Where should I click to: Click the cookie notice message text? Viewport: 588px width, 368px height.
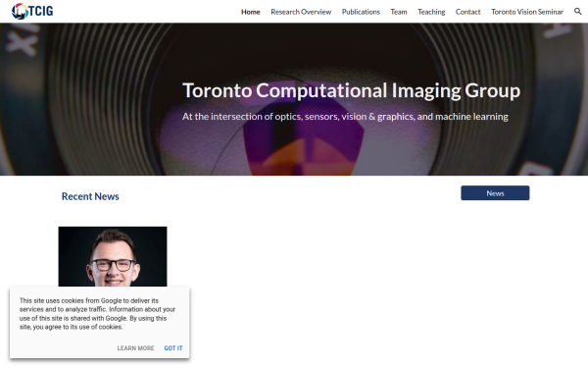point(97,314)
